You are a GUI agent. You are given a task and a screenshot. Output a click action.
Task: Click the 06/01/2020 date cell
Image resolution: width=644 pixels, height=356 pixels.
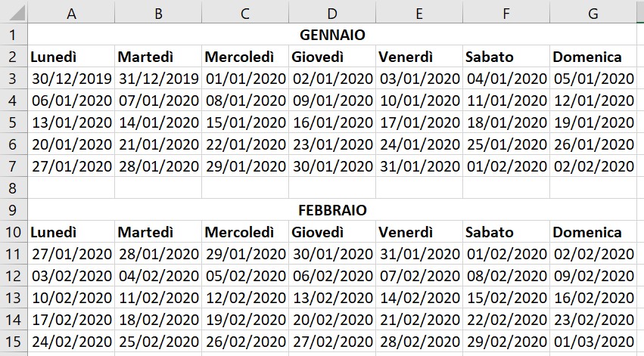click(x=71, y=101)
